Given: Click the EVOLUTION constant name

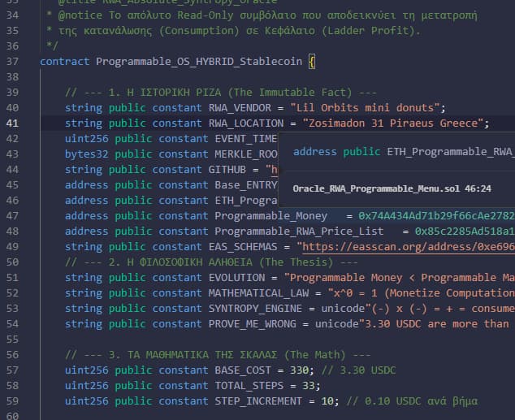Looking at the screenshot, I should pyautogui.click(x=240, y=277).
